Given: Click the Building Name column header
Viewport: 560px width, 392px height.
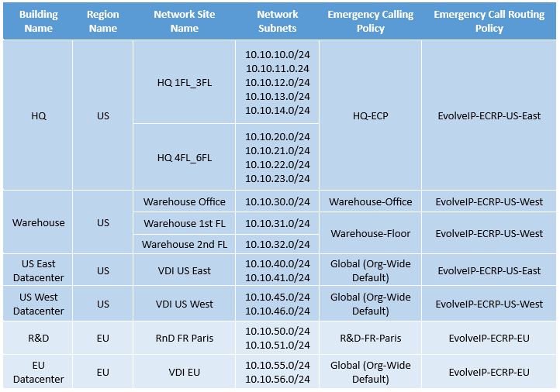Looking at the screenshot, I should click(38, 22).
